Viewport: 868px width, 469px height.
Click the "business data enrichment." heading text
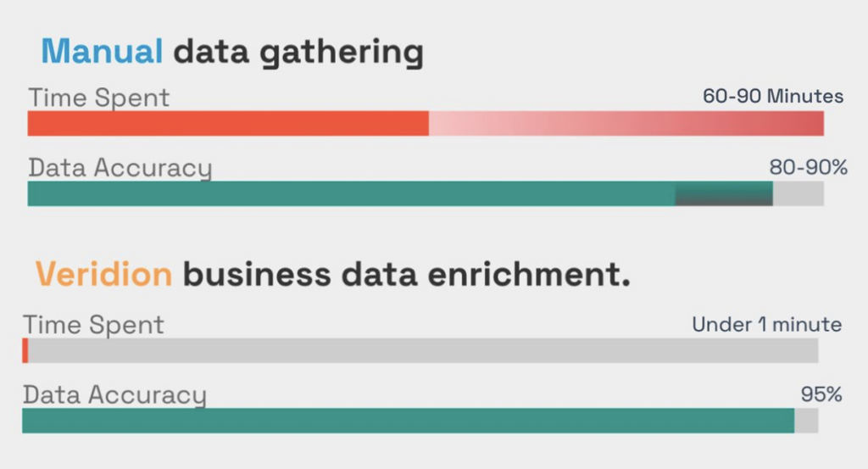coord(407,275)
